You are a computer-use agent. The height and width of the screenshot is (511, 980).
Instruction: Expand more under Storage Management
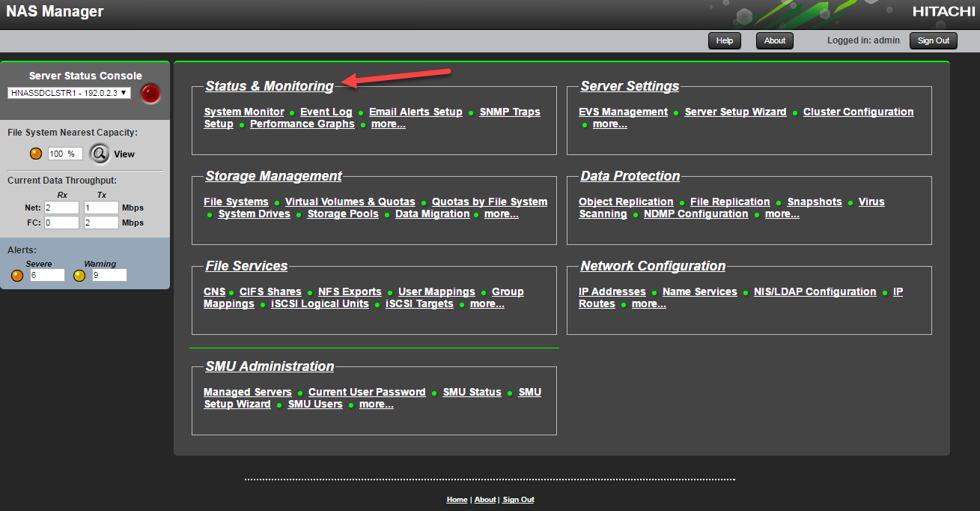click(502, 214)
